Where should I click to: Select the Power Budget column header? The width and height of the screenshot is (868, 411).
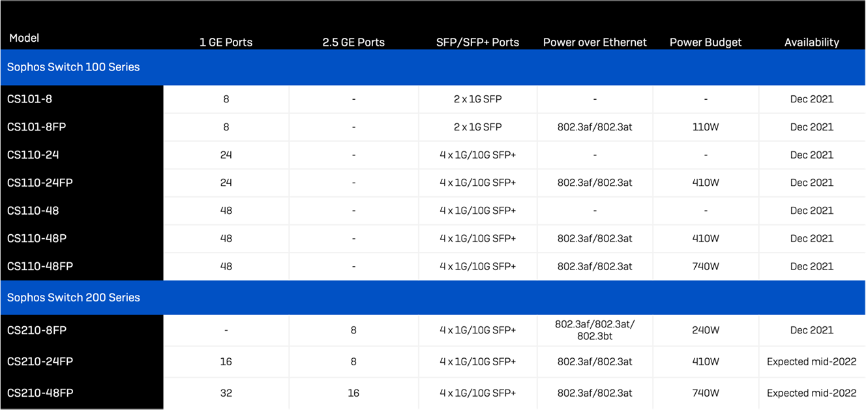705,42
